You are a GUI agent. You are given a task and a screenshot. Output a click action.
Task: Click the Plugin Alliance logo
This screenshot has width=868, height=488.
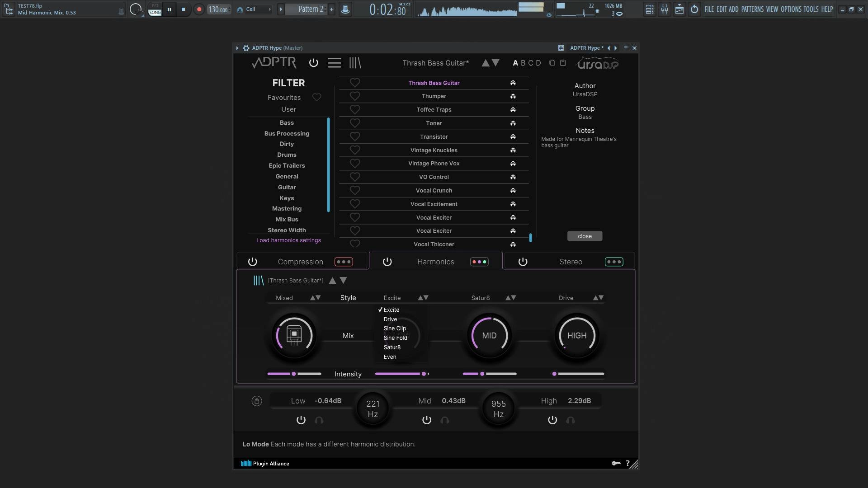tap(265, 463)
